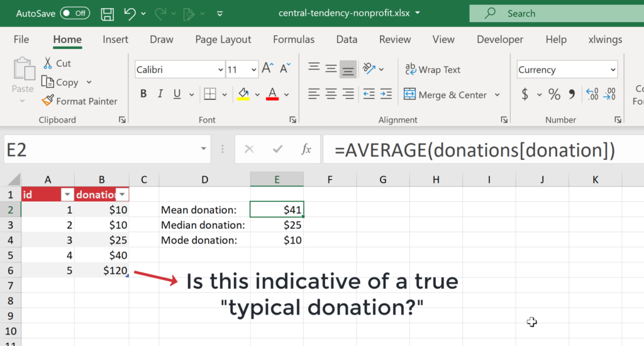
Task: Click the Cut button
Action: pos(57,64)
